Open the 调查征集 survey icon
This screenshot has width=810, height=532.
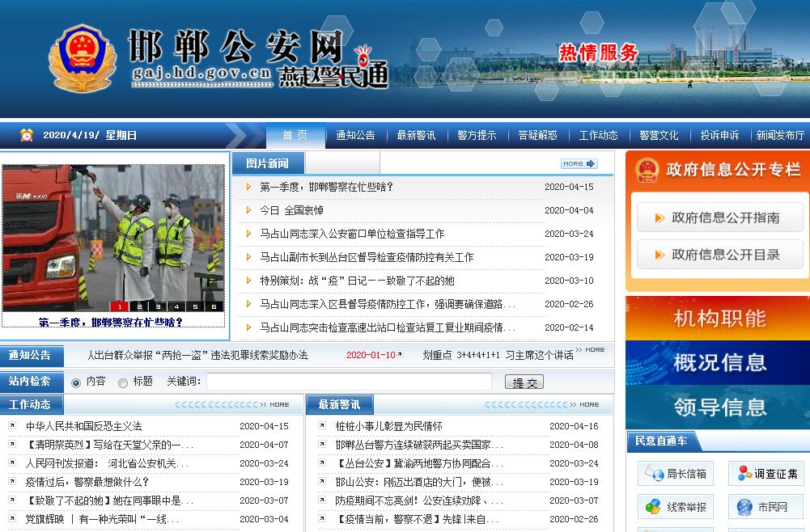coord(744,474)
